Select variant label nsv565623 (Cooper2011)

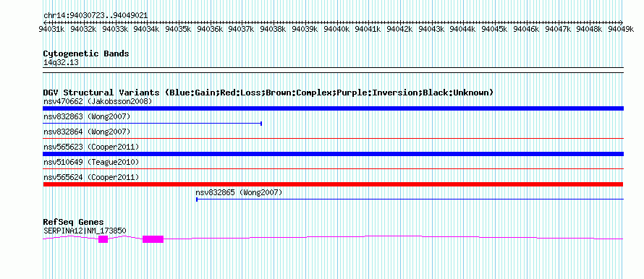tap(91, 147)
